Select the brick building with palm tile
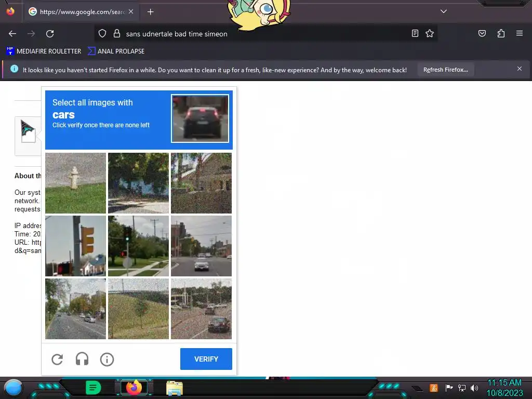This screenshot has height=399, width=532. 201,183
